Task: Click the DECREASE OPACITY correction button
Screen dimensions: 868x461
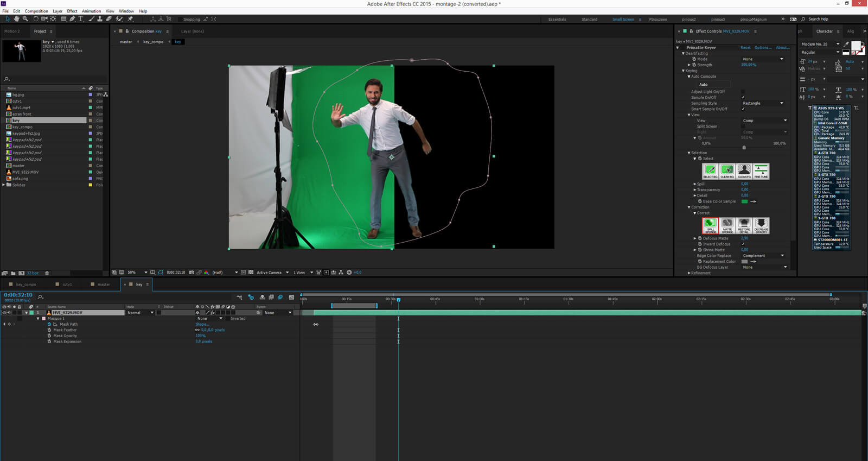Action: (761, 225)
